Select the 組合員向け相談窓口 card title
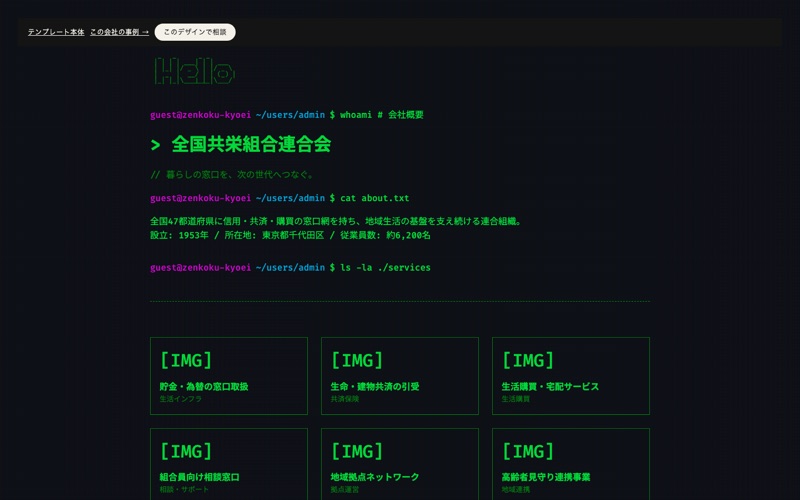800x500 pixels. pos(199,478)
